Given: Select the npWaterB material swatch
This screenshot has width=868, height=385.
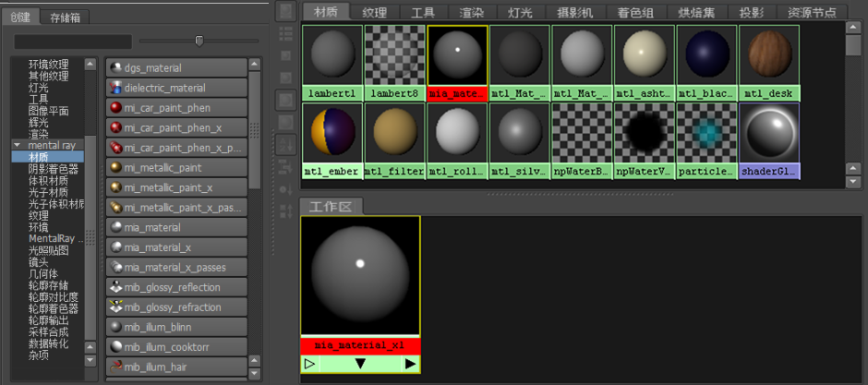Looking at the screenshot, I should point(582,140).
